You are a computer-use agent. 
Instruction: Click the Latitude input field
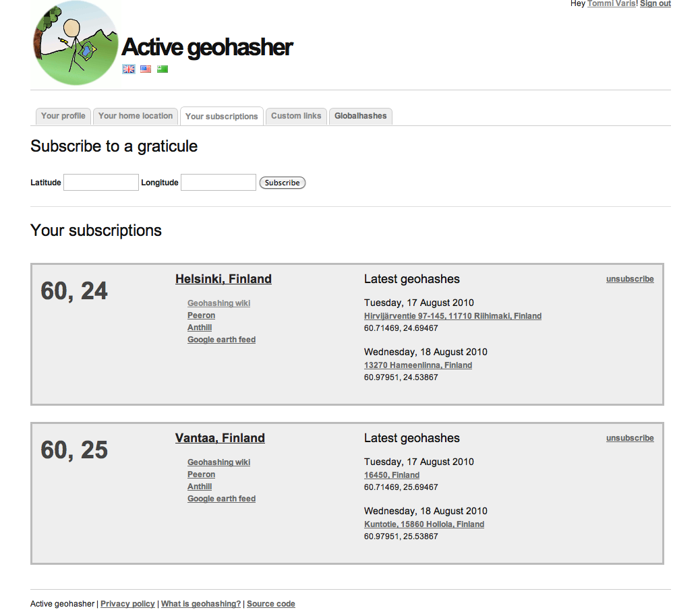click(101, 183)
